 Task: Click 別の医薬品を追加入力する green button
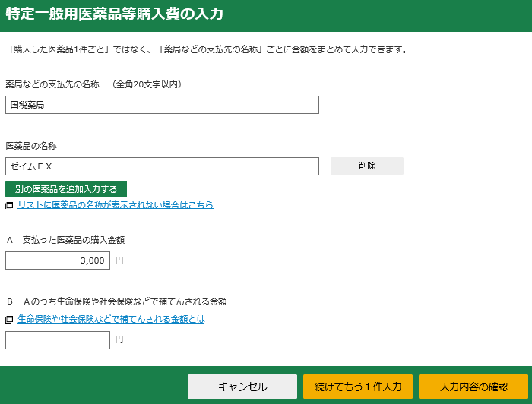tap(66, 189)
